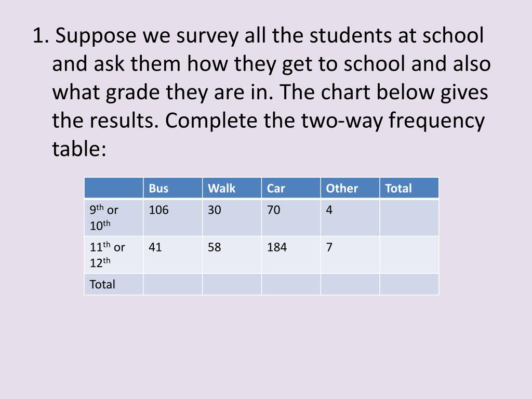Select the 9th or 10th row label
The width and height of the screenshot is (532, 399).
click(114, 218)
